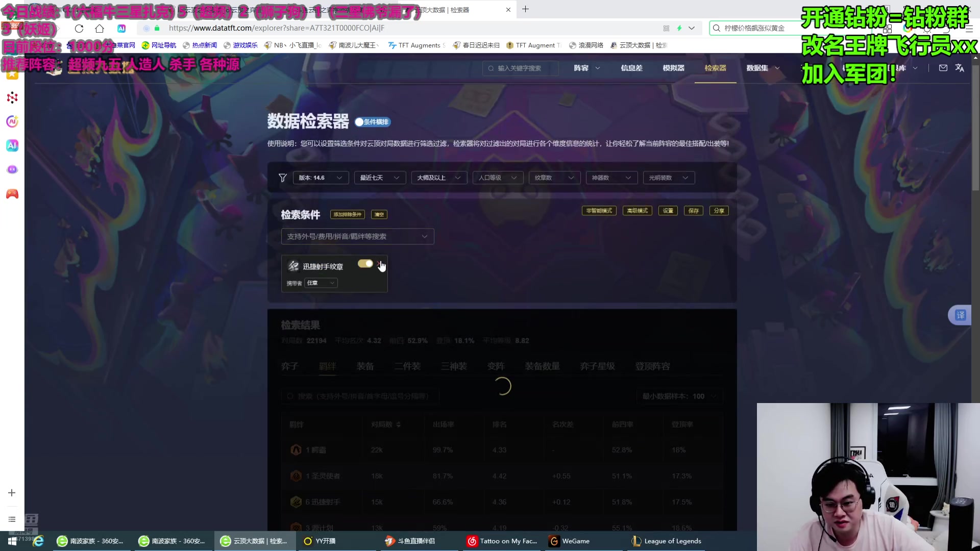Switch to 高级模式

pyautogui.click(x=637, y=211)
